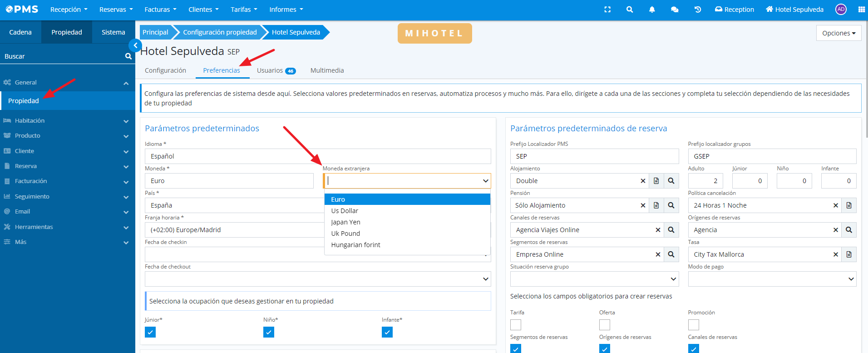
Task: Click the history clock icon in top bar
Action: pyautogui.click(x=698, y=10)
